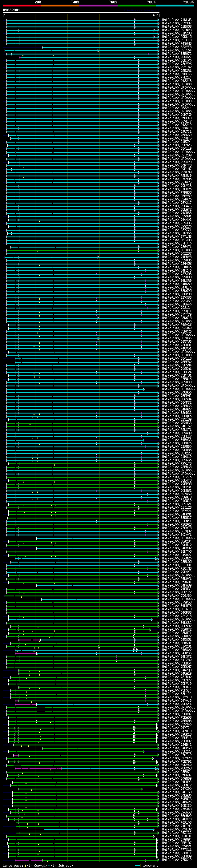Click the green ~80% identity legend segment
The image size is (197, 868).
point(137,6)
